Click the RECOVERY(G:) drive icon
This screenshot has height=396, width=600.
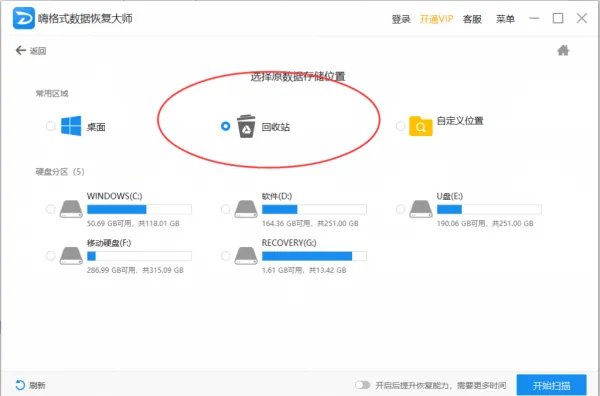(246, 256)
